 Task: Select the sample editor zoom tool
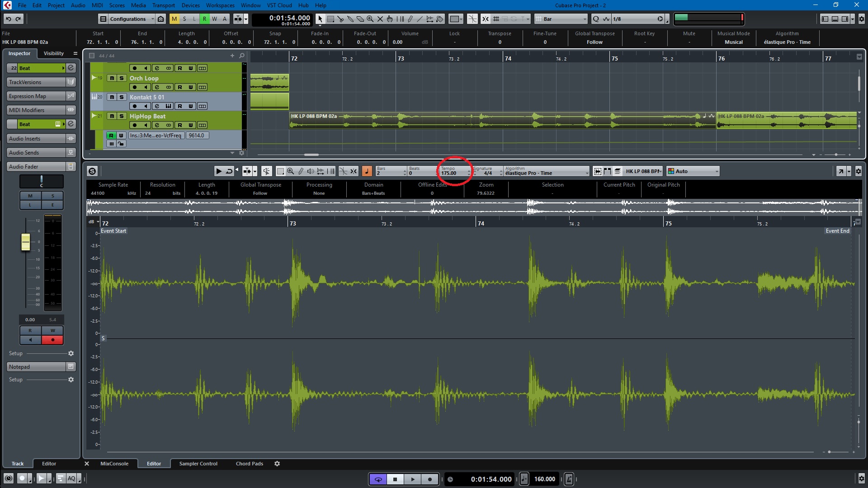click(x=291, y=171)
